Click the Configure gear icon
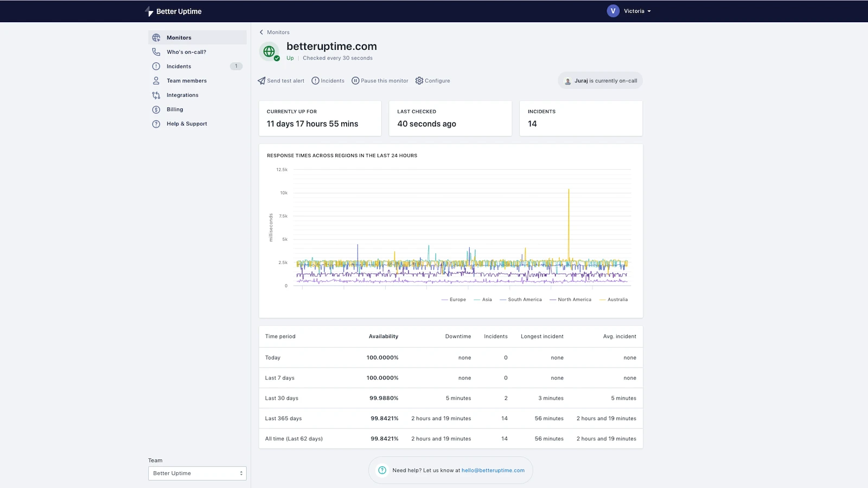Image resolution: width=868 pixels, height=488 pixels. [x=419, y=81]
